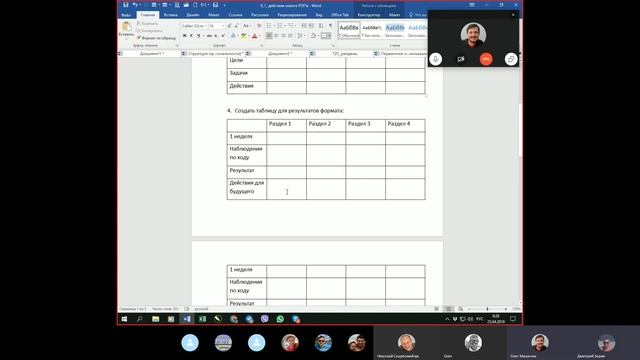Click the zoom slider in status bar
Screen dimensions: 640x360
pos(487,309)
